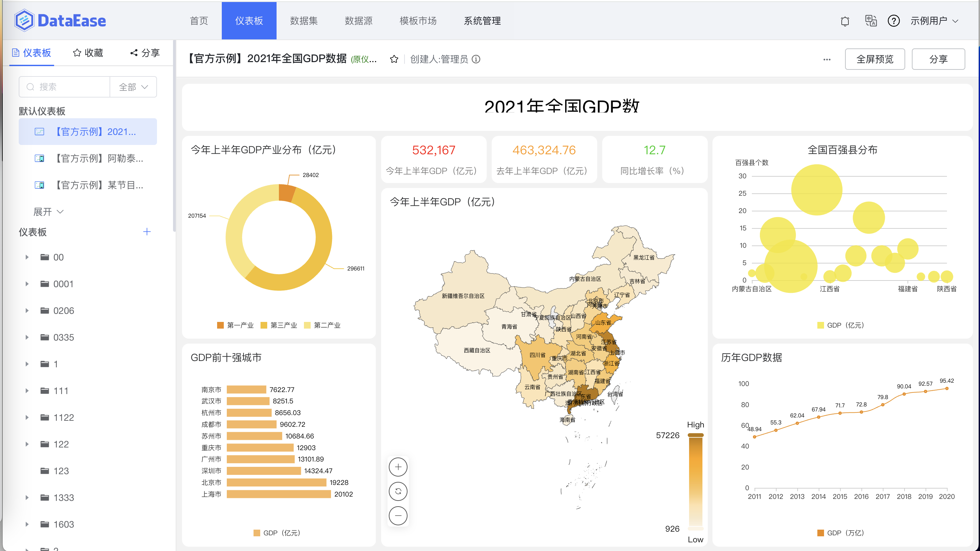Click the 0001 folder icon
This screenshot has width=980, height=551.
point(45,284)
